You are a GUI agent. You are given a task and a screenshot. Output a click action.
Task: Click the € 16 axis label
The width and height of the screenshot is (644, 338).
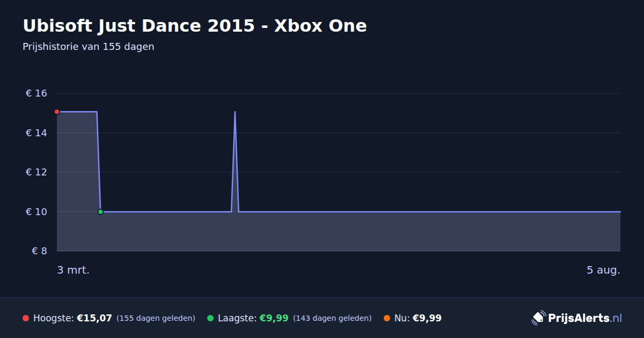pyautogui.click(x=36, y=93)
